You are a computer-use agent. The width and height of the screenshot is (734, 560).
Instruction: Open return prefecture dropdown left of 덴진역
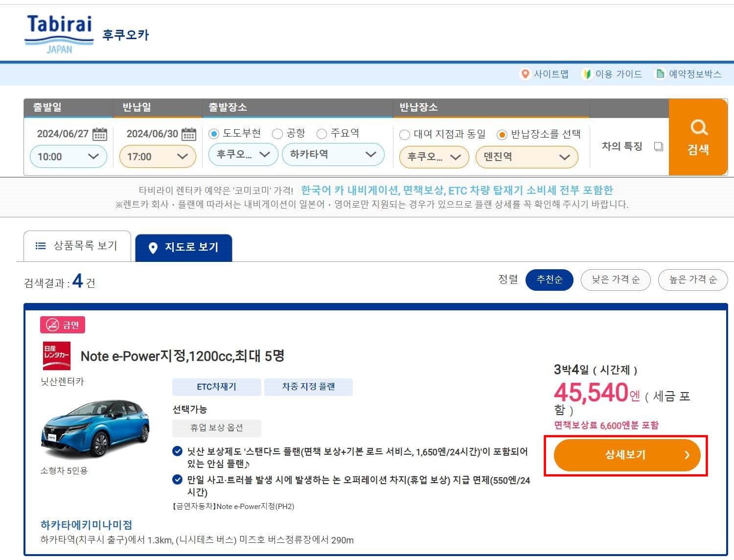point(435,157)
